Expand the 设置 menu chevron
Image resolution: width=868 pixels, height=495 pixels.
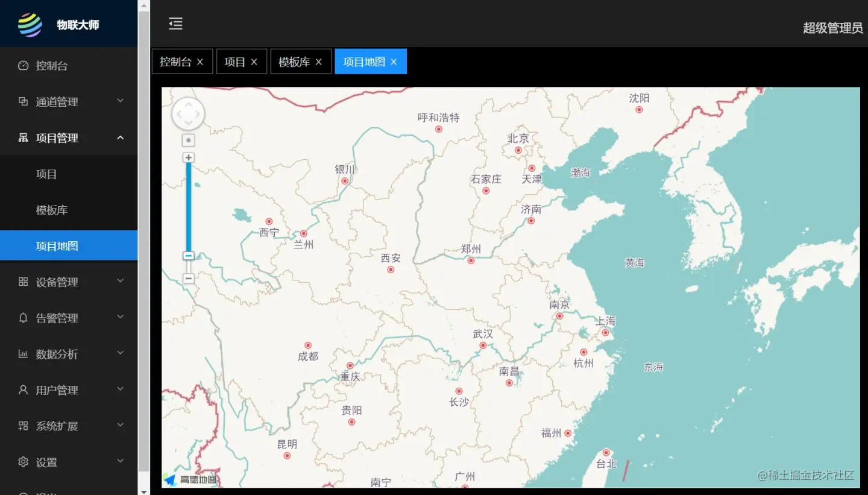point(120,461)
